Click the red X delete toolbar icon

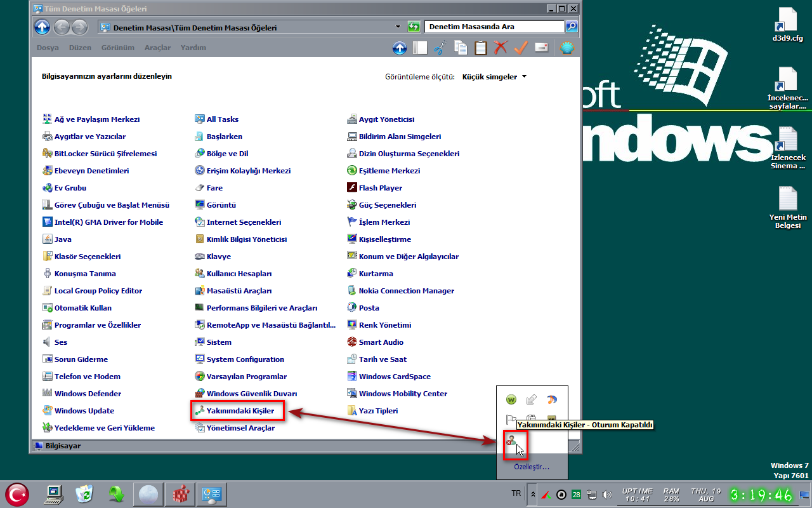pos(501,48)
